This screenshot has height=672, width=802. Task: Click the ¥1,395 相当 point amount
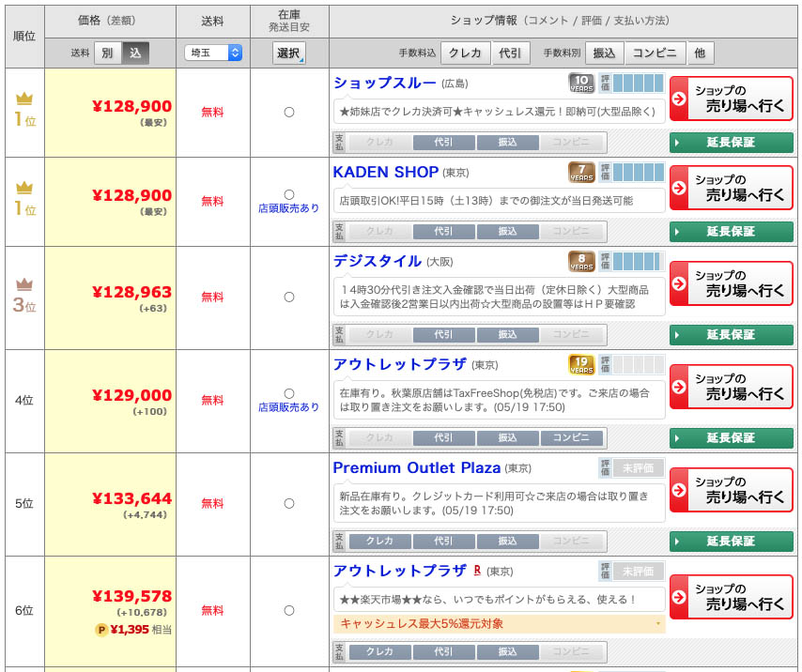[x=141, y=630]
